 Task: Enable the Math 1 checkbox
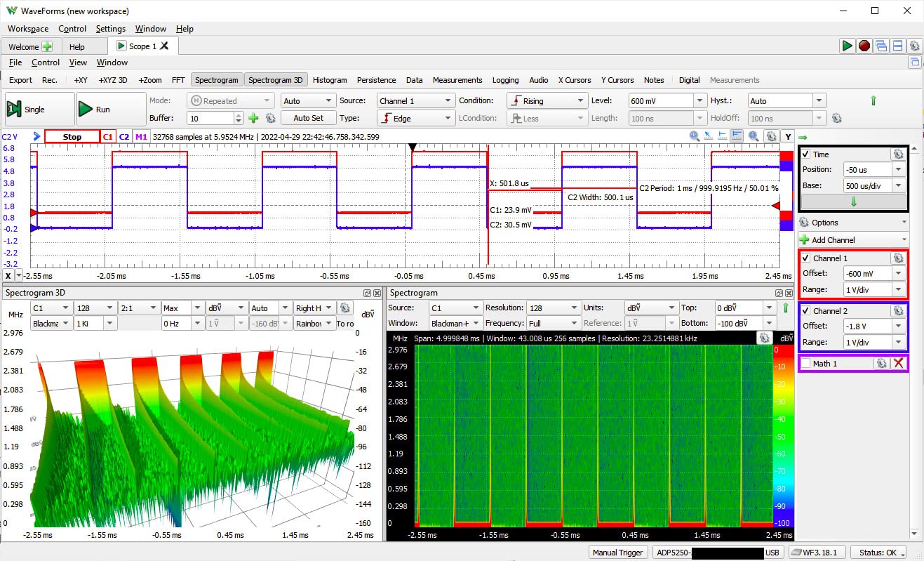point(805,363)
